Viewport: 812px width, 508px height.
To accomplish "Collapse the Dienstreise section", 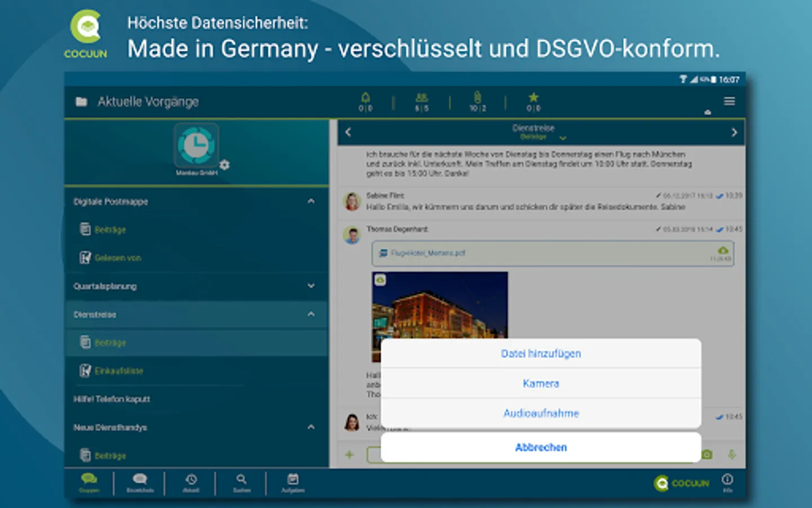I will pos(311,314).
